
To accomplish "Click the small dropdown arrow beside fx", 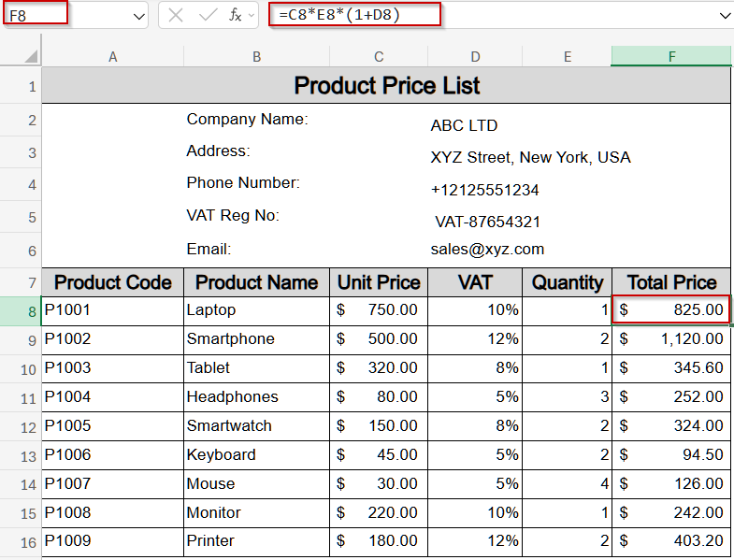I will 251,16.
